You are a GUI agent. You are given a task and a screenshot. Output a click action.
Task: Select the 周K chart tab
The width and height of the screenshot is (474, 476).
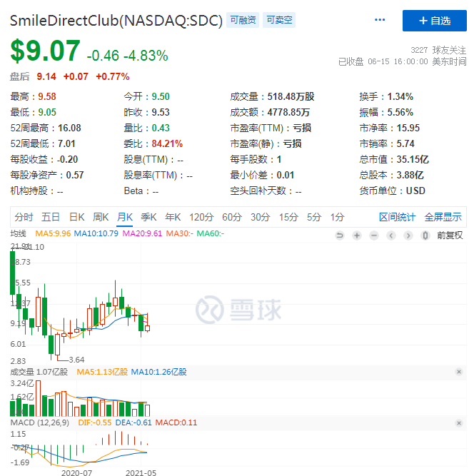(x=101, y=217)
